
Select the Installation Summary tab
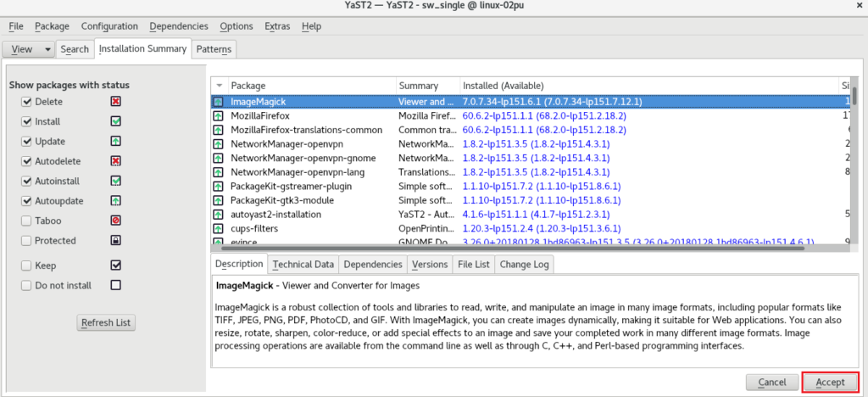tap(142, 48)
